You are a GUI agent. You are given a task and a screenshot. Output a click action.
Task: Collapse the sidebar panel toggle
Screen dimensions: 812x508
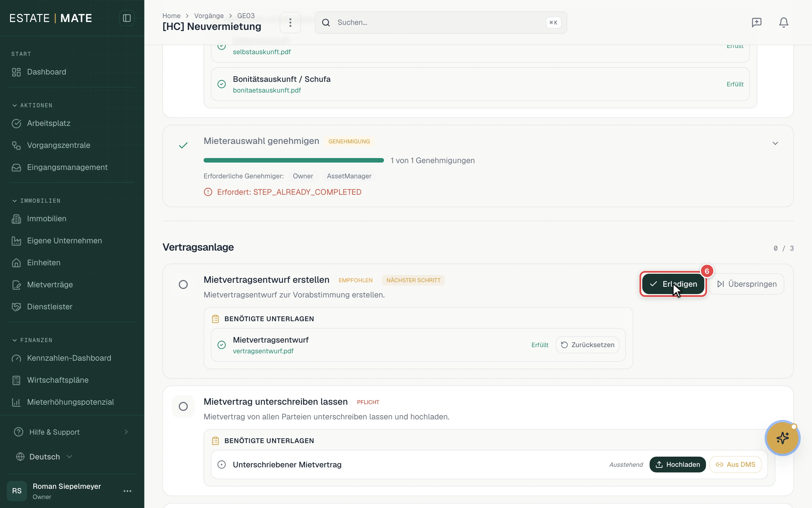click(x=127, y=18)
